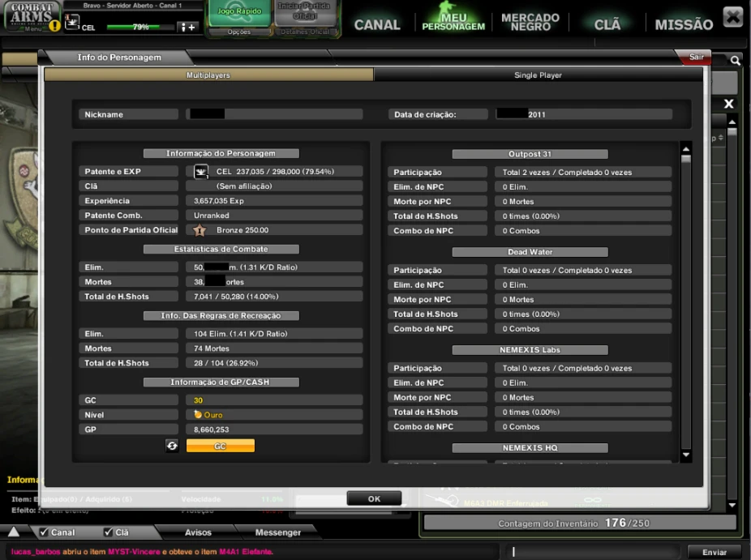Toggle the Clã chat checkbox
Viewport: 751px width, 560px height.
[x=108, y=532]
